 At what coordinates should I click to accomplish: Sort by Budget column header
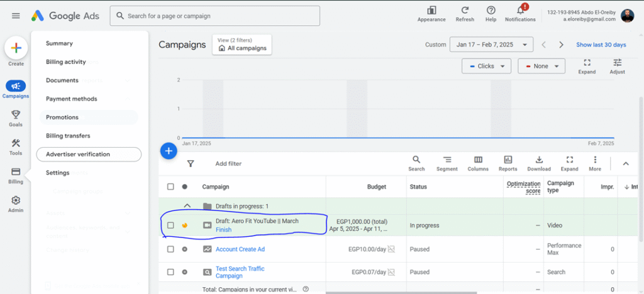[377, 187]
